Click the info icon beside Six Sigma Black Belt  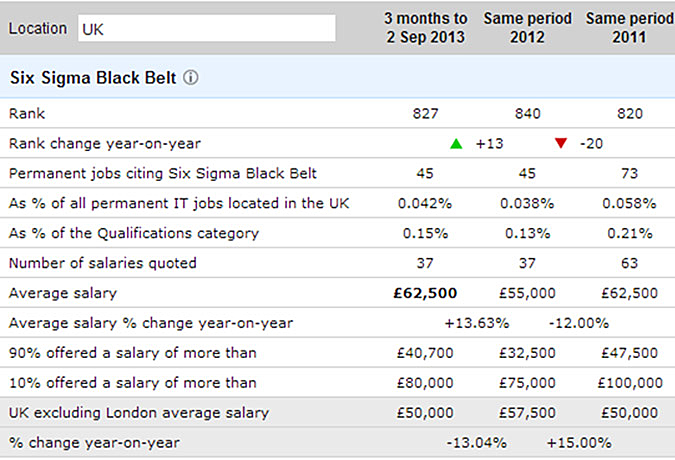point(191,77)
